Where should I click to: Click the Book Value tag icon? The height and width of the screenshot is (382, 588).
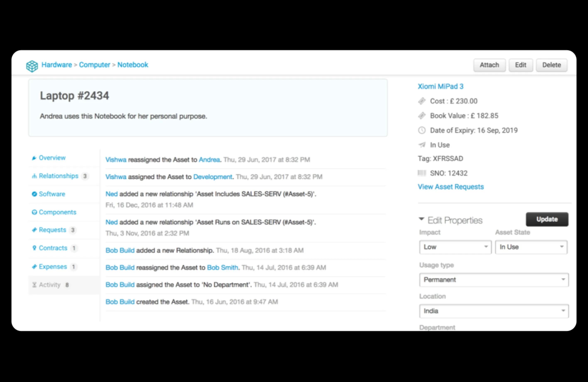422,116
